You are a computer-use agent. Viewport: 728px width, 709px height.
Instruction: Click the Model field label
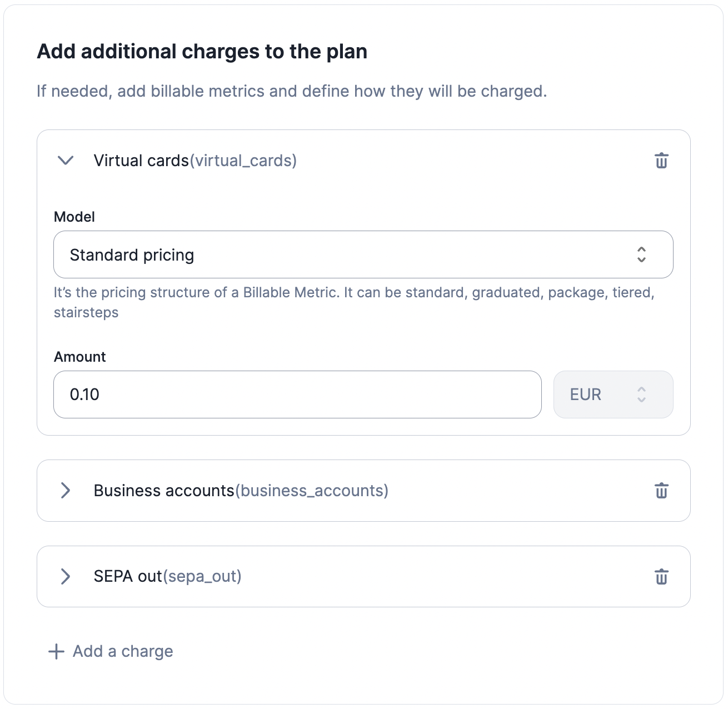74,217
